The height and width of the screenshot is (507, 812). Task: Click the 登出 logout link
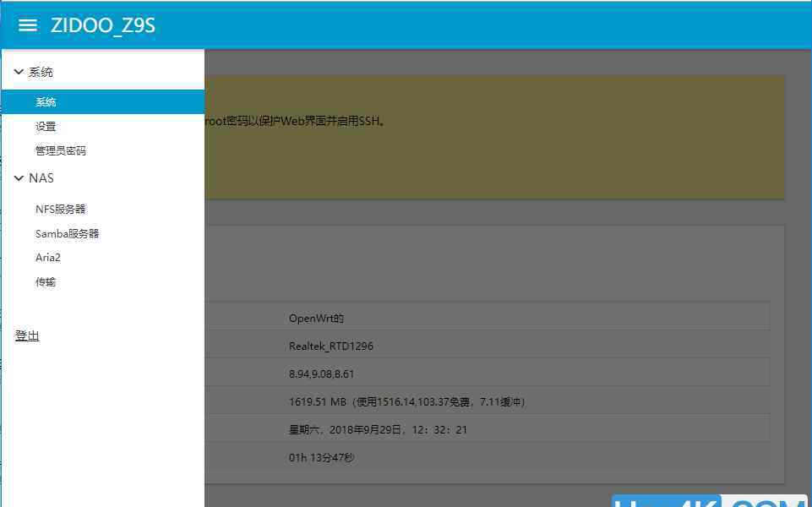point(27,335)
